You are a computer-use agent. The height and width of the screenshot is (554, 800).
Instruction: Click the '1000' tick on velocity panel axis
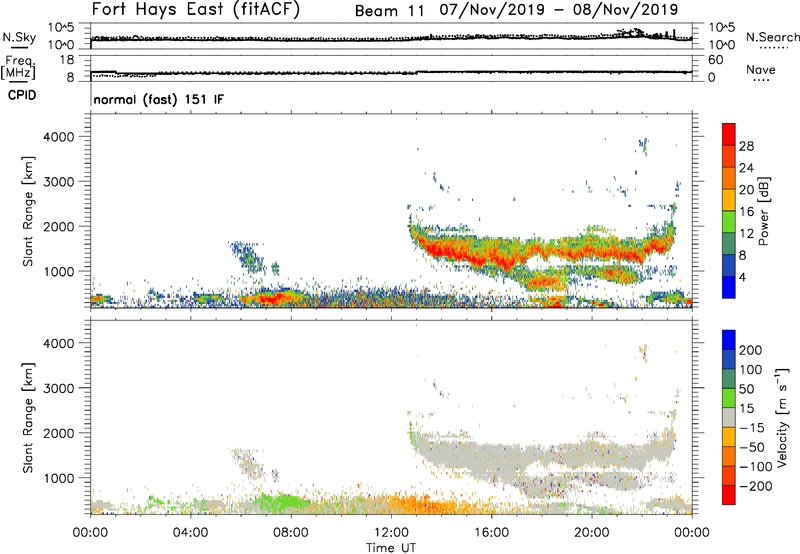pyautogui.click(x=59, y=478)
